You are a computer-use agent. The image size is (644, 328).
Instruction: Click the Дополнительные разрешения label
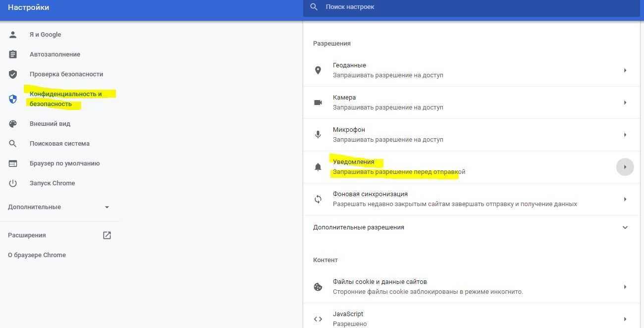359,227
